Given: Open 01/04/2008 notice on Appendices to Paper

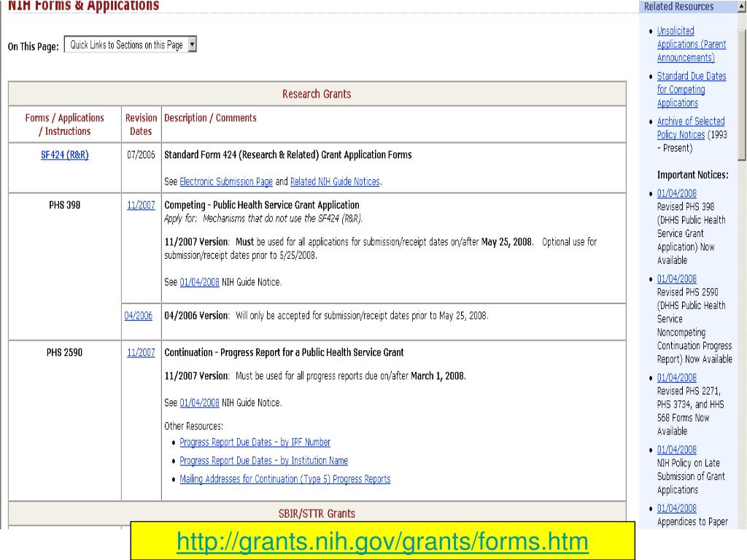Looking at the screenshot, I should [676, 508].
